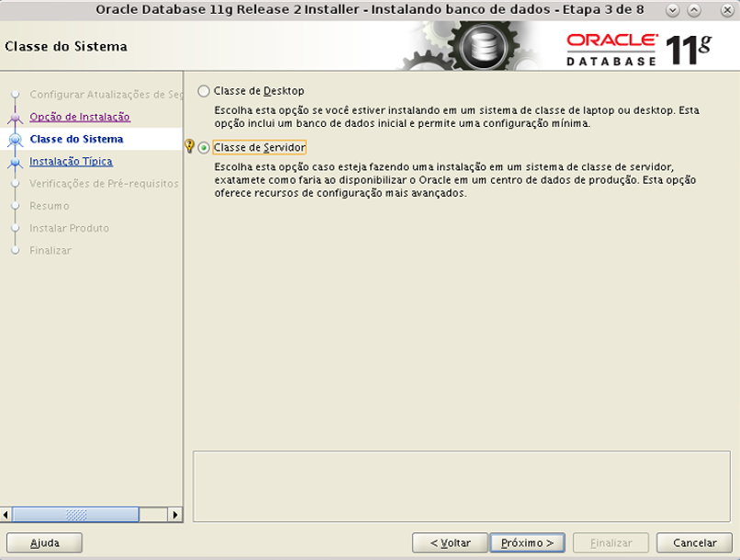The image size is (740, 560).
Task: Select the Classe de Desktop radio option
Action: click(x=204, y=91)
